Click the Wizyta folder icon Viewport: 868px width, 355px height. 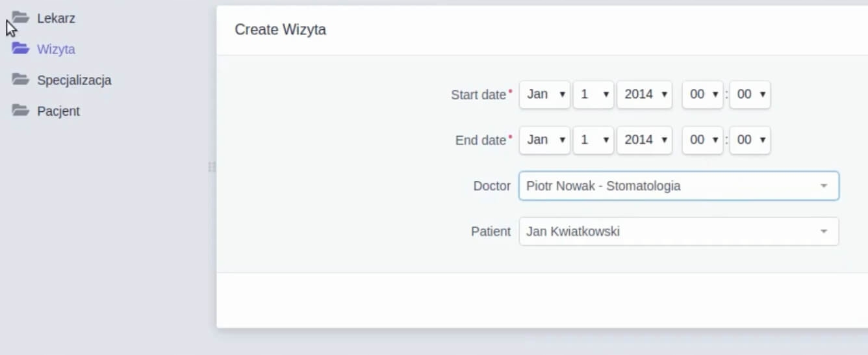[21, 49]
